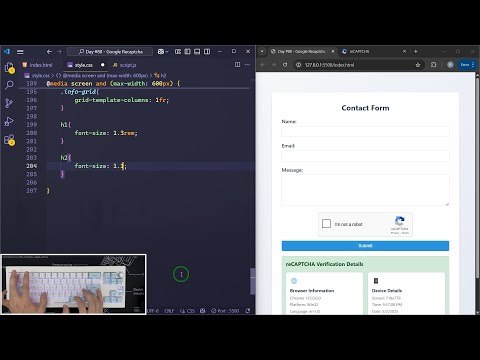Click the Name input field
480x360 pixels.
365,132
